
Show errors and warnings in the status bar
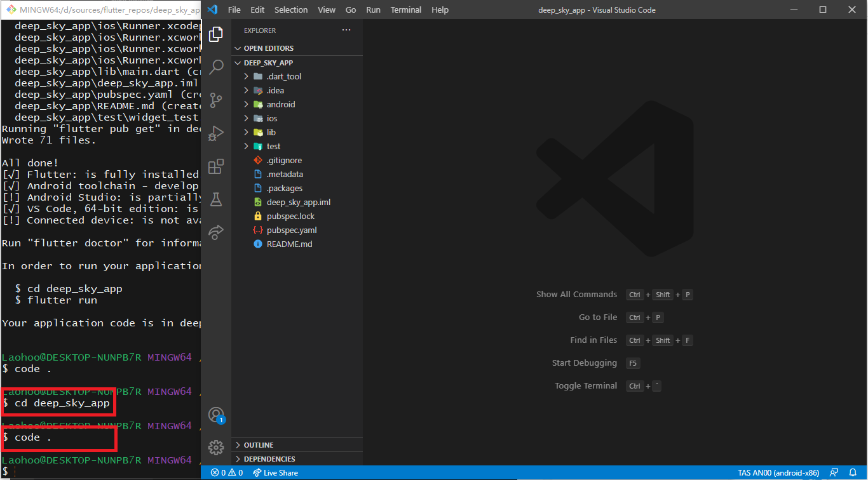pyautogui.click(x=227, y=473)
